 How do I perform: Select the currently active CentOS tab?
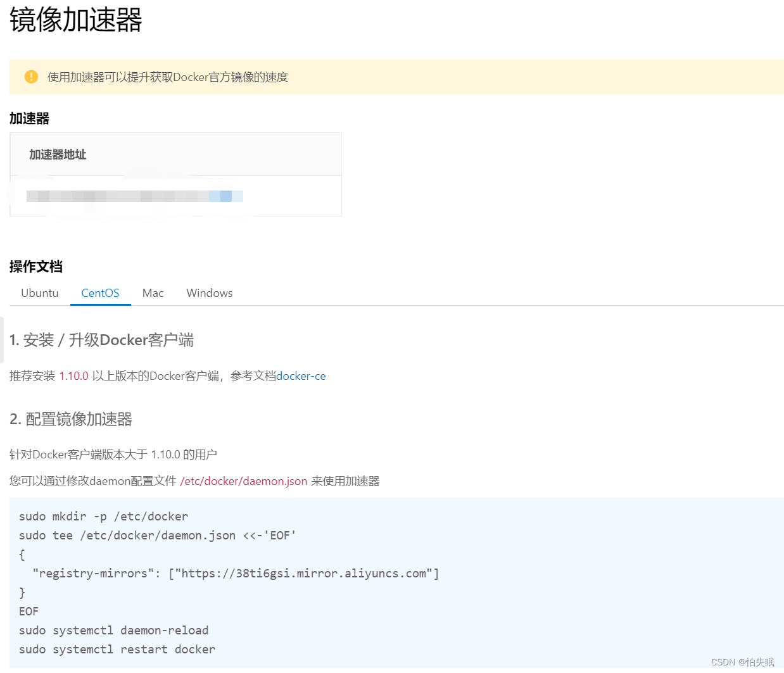coord(100,293)
